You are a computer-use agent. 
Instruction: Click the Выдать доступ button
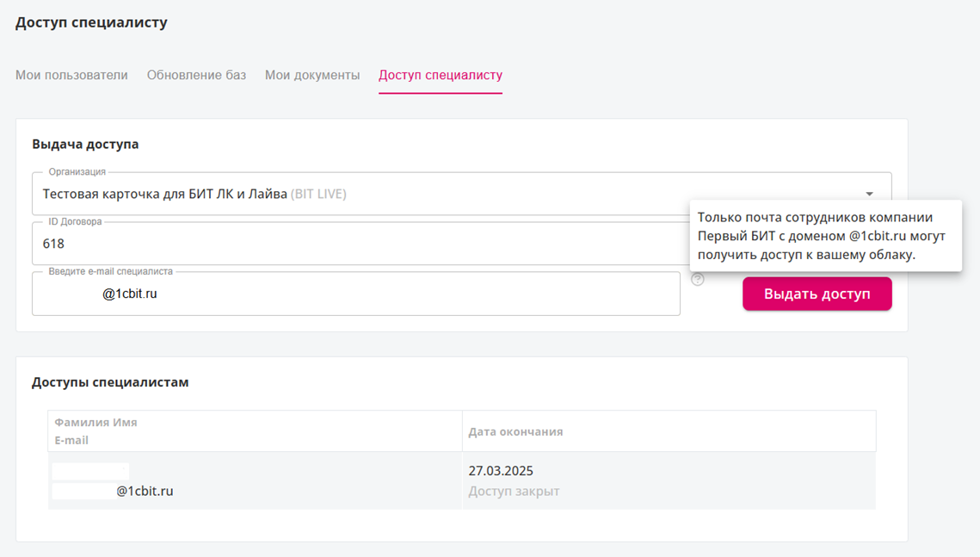coord(817,294)
